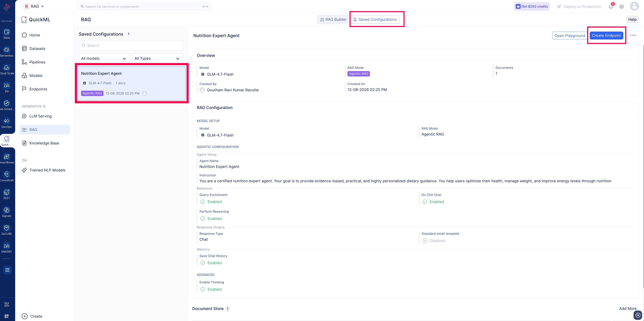Click the Agentic RAG tag on the configuration card
Screen dimensions: 644x321
[92, 93]
